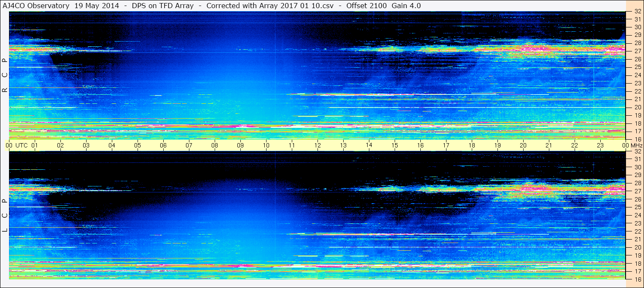Select the 15 hour time axis marker
Viewport: 644px width, 288px height.
pyautogui.click(x=395, y=146)
